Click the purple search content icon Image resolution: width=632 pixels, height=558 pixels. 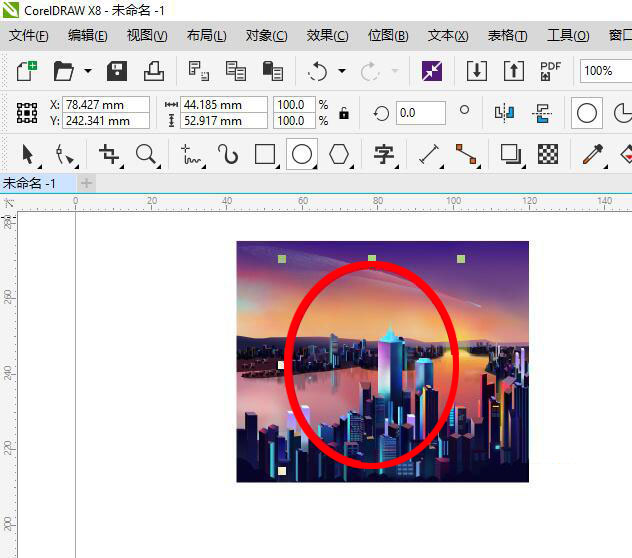[432, 71]
